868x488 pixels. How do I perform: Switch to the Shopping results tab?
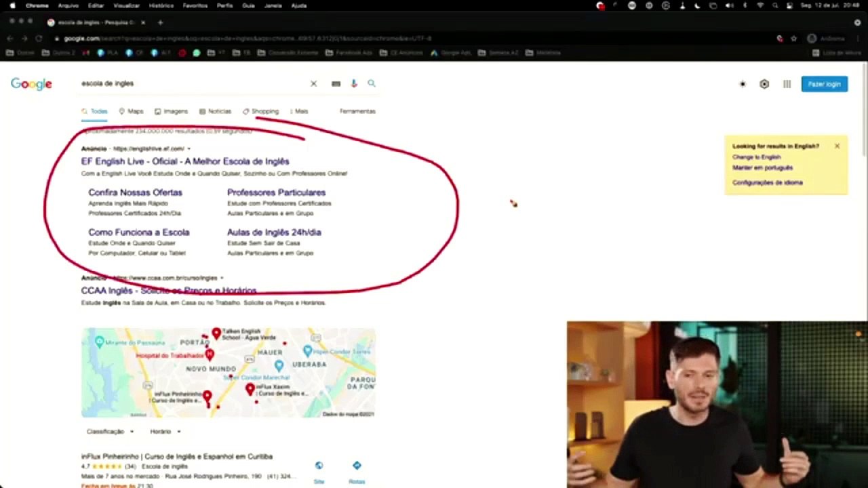tap(260, 111)
